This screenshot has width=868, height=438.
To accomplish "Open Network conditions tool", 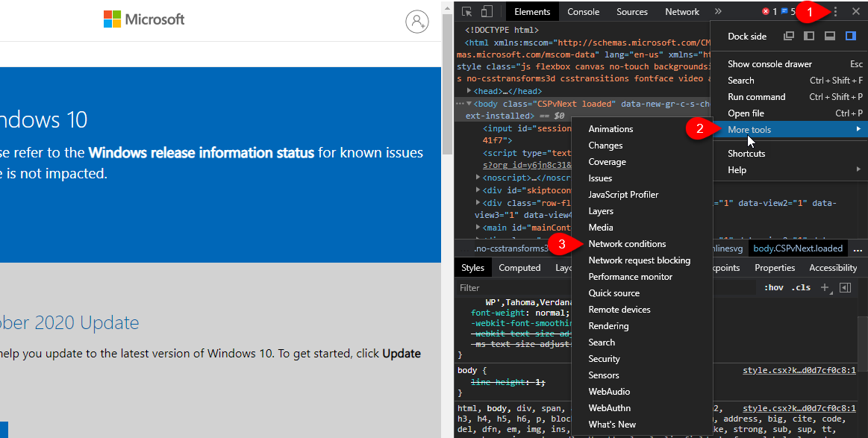I will click(x=642, y=244).
